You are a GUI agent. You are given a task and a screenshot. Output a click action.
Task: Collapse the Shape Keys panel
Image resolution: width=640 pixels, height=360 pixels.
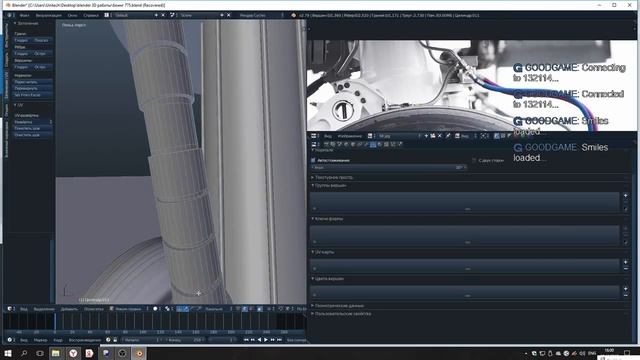327,219
